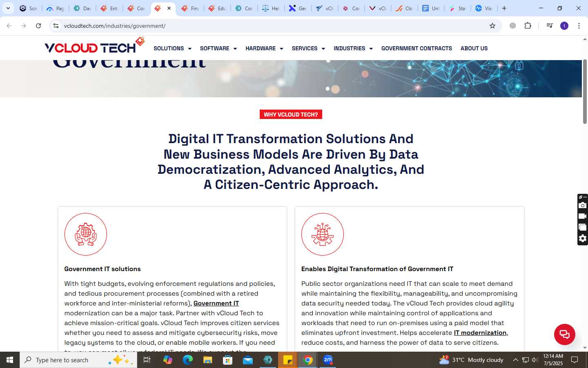Go back to the previous page
The width and height of the screenshot is (588, 368).
click(x=9, y=26)
